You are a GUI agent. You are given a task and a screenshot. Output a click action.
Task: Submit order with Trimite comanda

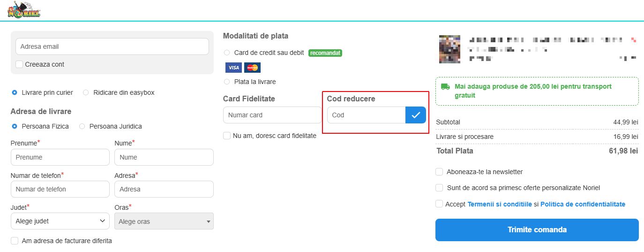537,230
